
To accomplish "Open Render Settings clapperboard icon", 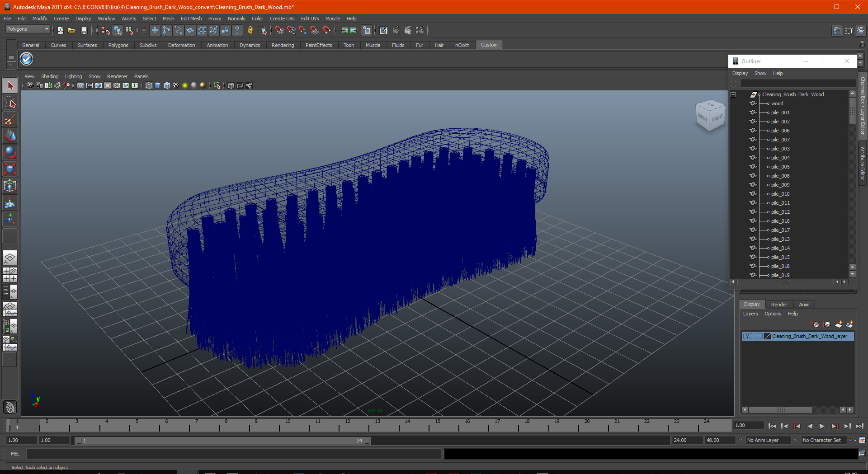I will pos(420,30).
